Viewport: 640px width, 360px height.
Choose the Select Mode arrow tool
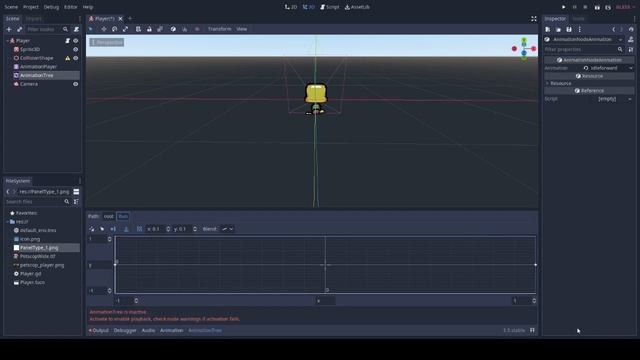point(91,29)
